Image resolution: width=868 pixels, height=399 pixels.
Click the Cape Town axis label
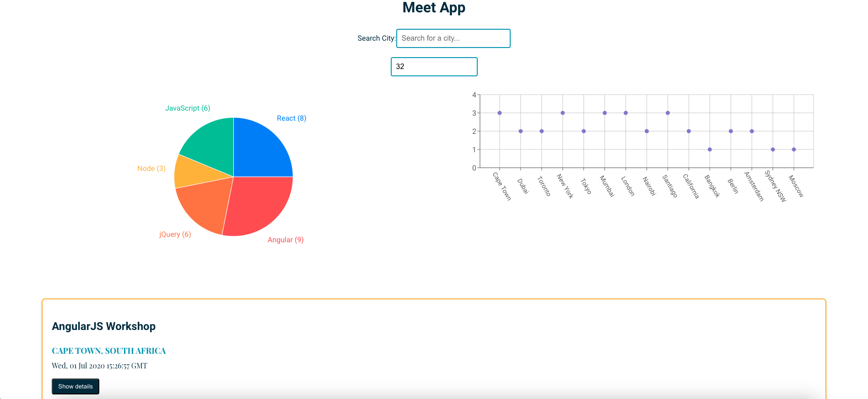coord(501,186)
